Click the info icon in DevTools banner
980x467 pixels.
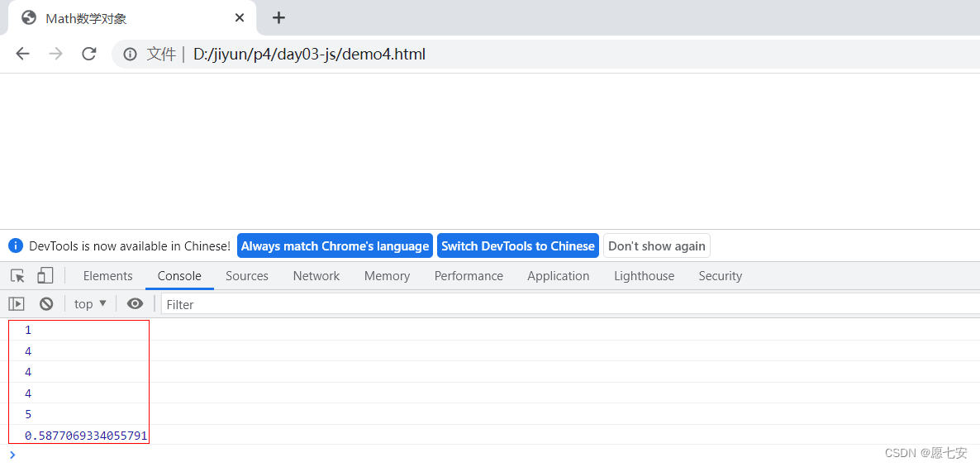[x=17, y=245]
